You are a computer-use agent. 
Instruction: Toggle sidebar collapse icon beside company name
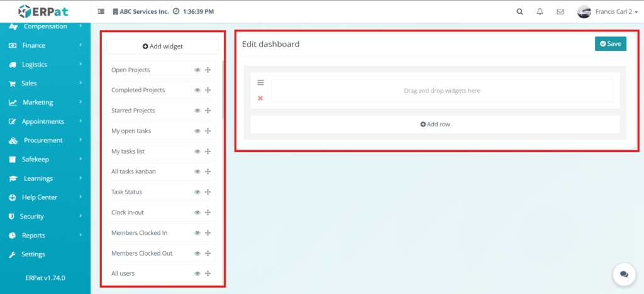click(101, 11)
